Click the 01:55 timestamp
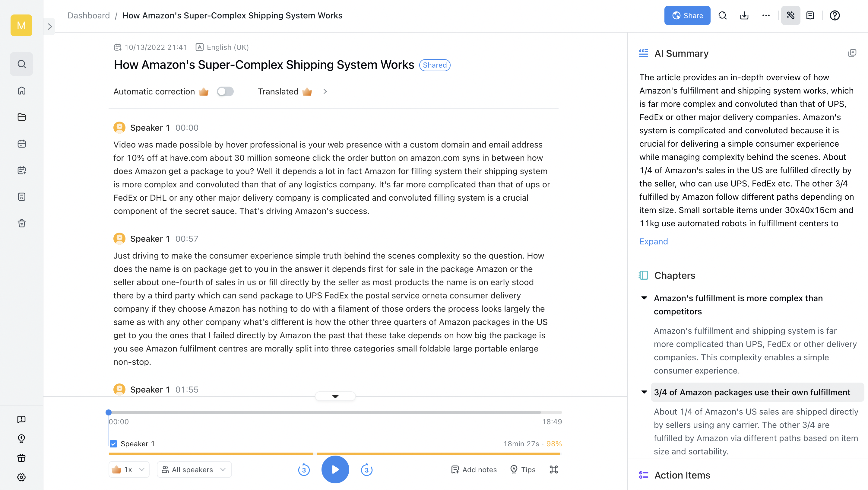 [187, 390]
